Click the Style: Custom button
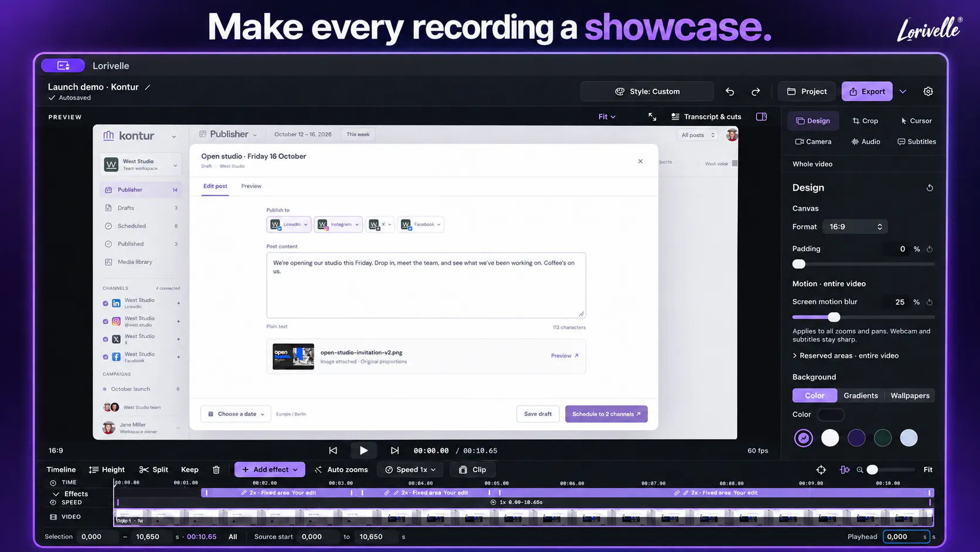 pyautogui.click(x=647, y=92)
